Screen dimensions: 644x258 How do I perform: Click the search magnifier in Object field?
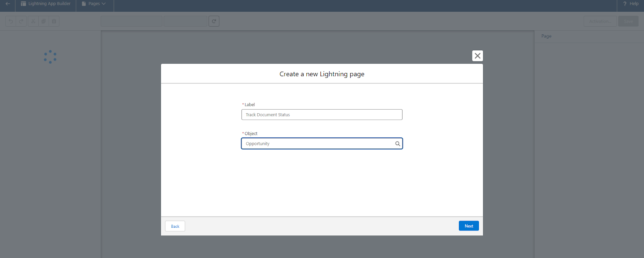click(397, 144)
